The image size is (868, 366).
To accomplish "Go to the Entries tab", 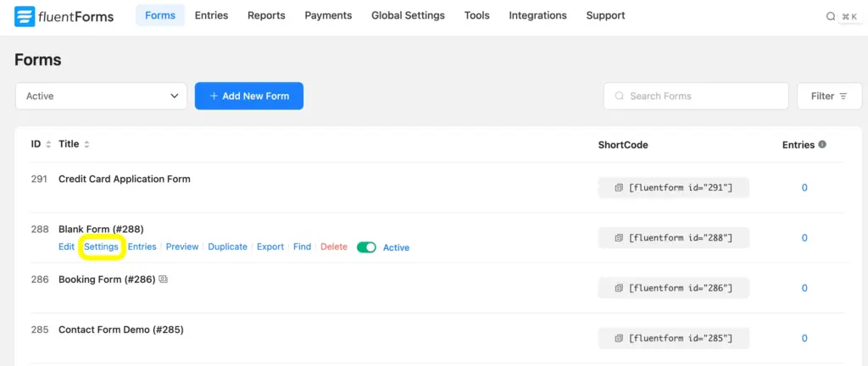I will coord(211,15).
